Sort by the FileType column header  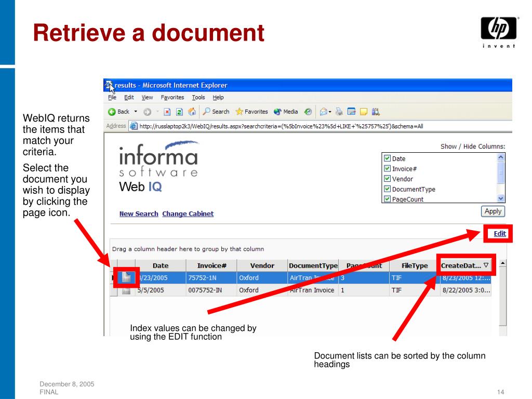[415, 265]
